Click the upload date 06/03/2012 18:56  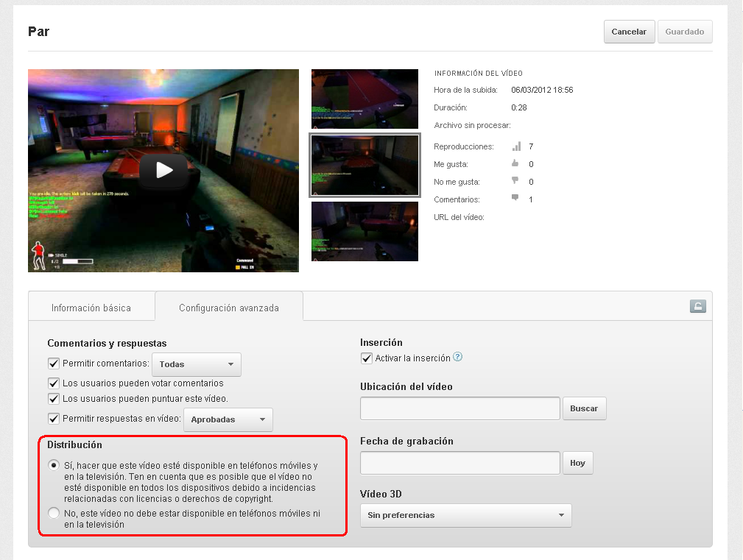[x=542, y=90]
